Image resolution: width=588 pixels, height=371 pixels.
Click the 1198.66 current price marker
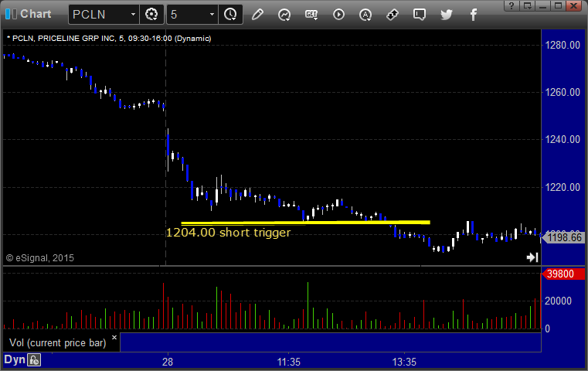[x=563, y=237]
